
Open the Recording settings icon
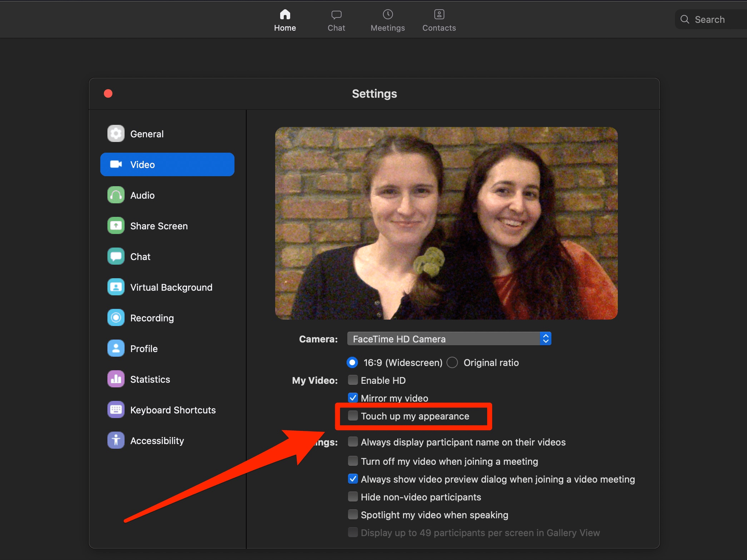click(x=116, y=318)
